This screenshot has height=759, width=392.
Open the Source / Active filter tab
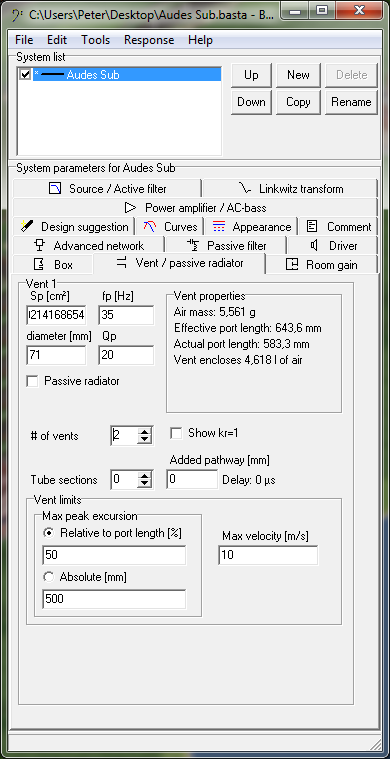(107, 189)
